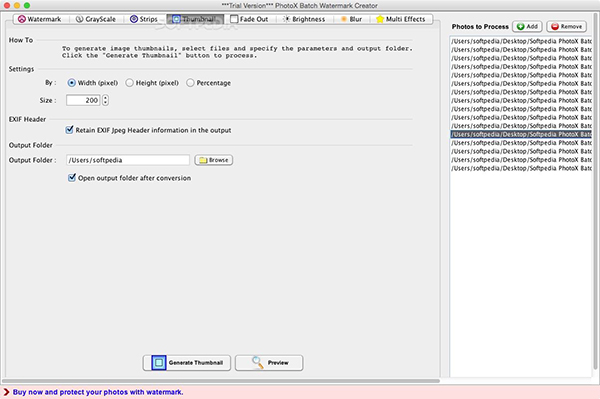This screenshot has height=399, width=600.
Task: Click the Size value field
Action: coord(83,100)
